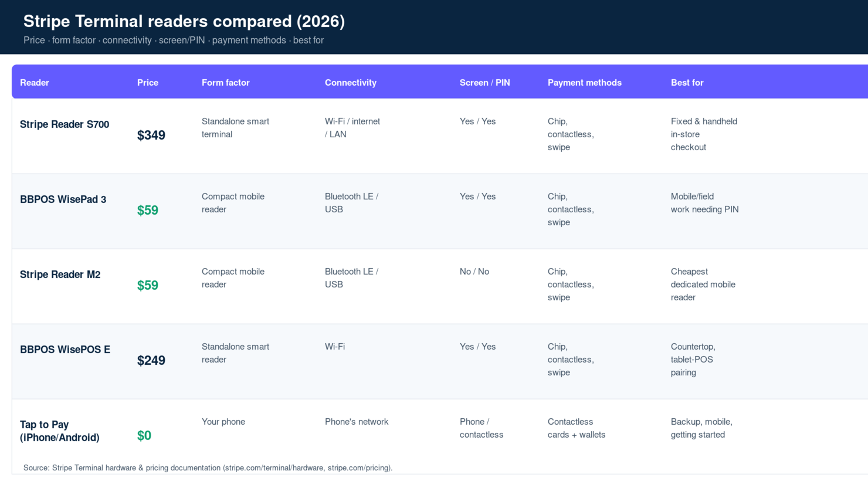Viewport: 868px width, 481px height.
Task: Click the 'Phone's network' connectivity cell
Action: (357, 422)
